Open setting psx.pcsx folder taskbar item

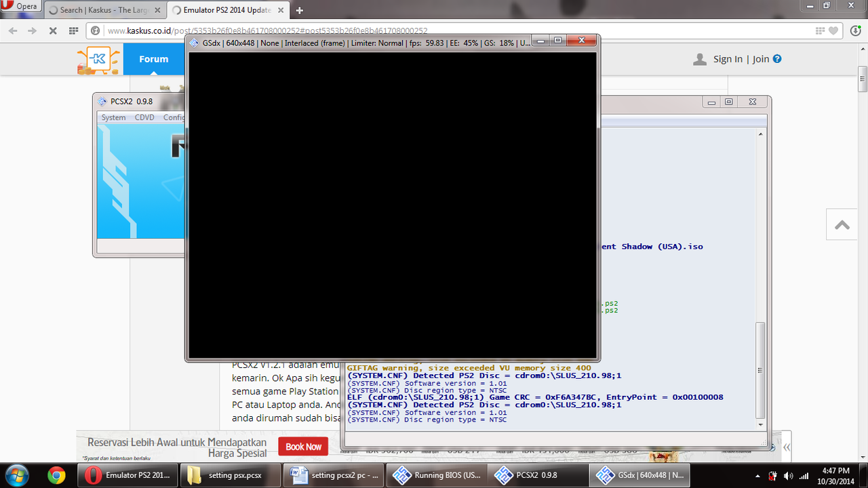pos(231,475)
